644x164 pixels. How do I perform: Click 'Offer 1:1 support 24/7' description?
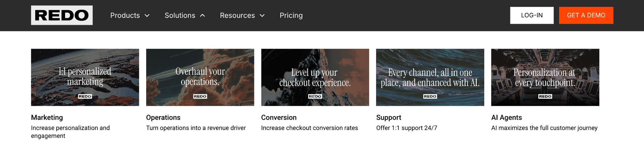pos(406,128)
